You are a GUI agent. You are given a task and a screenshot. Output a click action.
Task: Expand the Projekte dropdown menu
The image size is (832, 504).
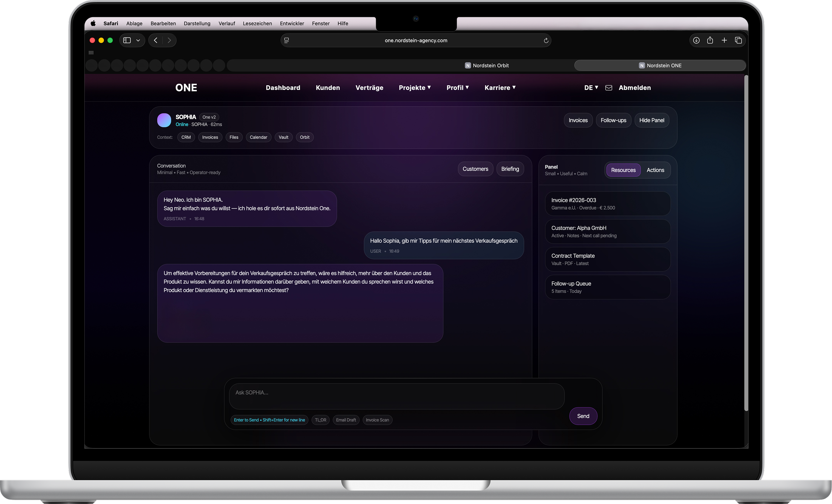(x=414, y=88)
